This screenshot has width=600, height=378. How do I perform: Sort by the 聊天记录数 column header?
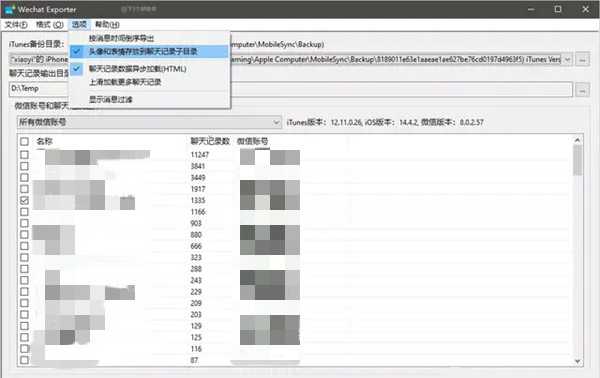pyautogui.click(x=210, y=141)
